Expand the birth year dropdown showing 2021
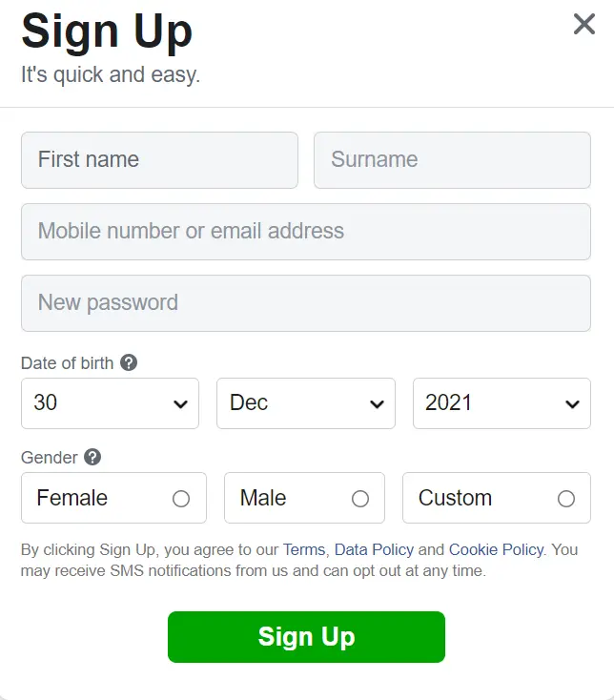 [x=501, y=403]
